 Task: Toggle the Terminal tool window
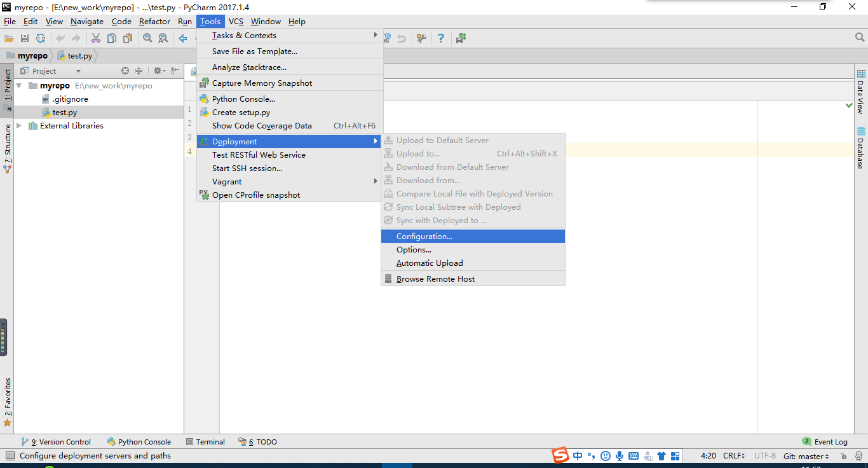(205, 442)
